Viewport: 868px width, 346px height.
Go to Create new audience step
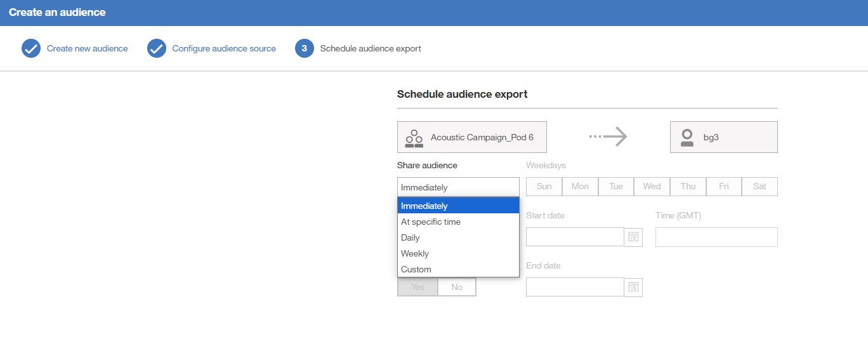[87, 48]
